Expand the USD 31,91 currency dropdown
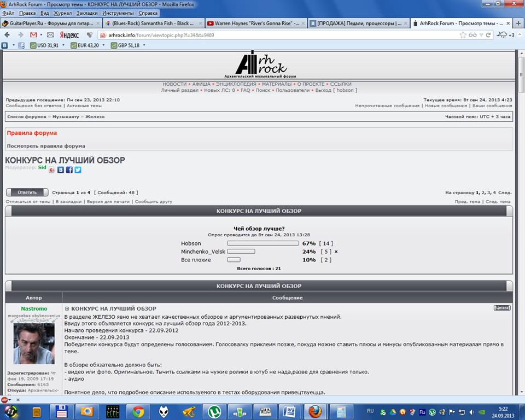 point(63,45)
